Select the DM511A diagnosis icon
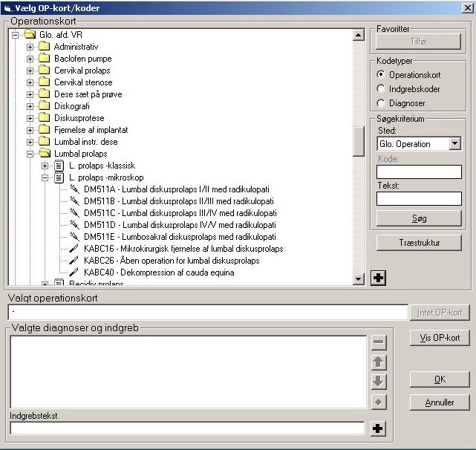Image resolution: width=476 pixels, height=450 pixels. [x=74, y=189]
